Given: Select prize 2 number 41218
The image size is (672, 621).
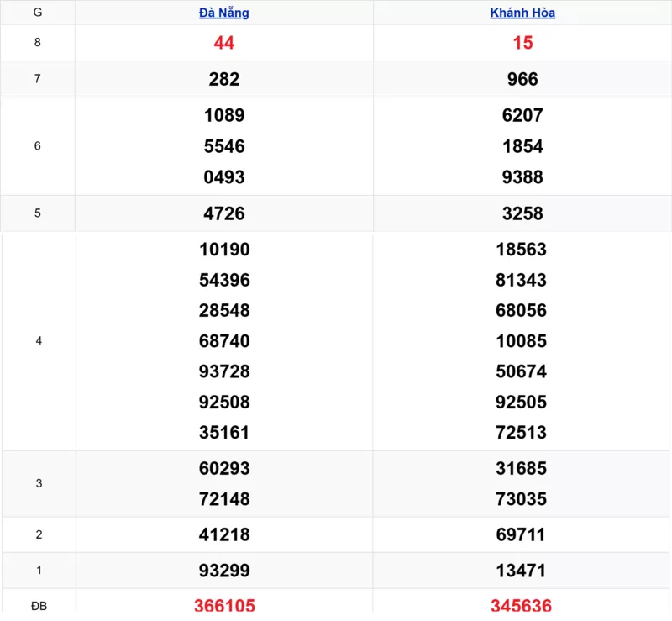Looking at the screenshot, I should click(224, 534).
